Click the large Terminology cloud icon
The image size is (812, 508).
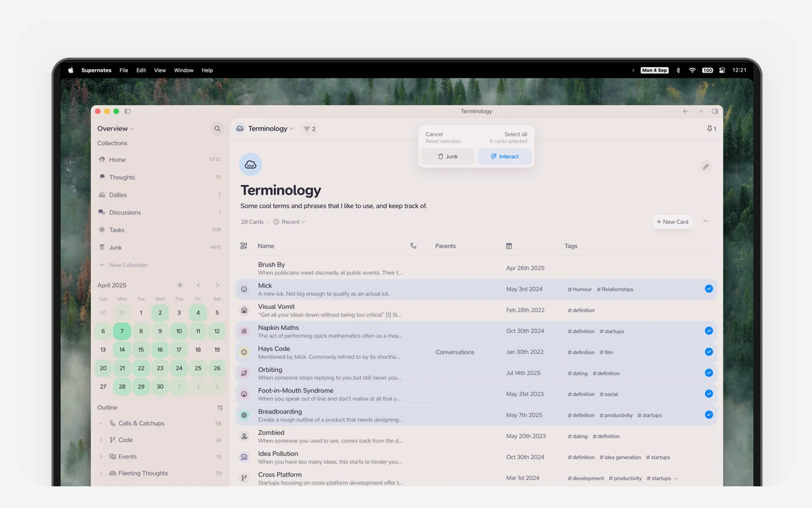[251, 165]
